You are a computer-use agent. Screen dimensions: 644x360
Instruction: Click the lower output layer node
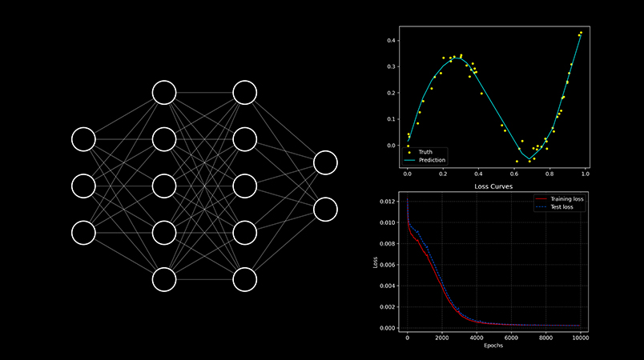tap(325, 209)
